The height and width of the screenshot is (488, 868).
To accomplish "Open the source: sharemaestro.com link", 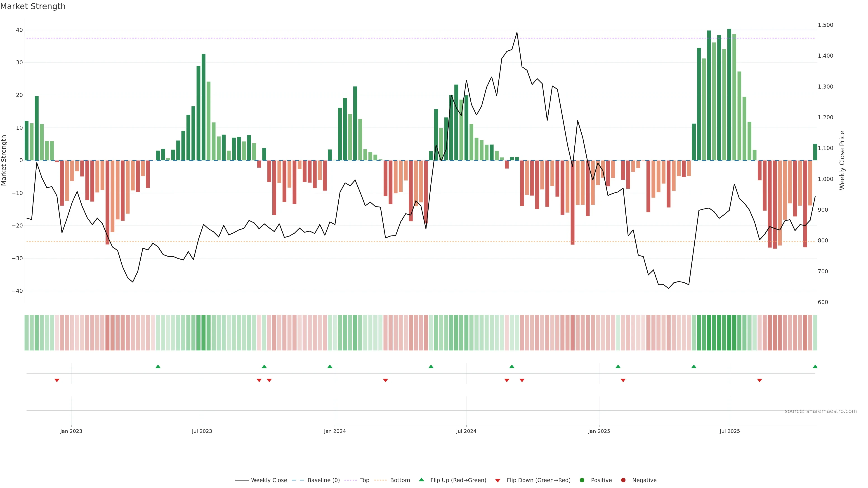I will (821, 411).
